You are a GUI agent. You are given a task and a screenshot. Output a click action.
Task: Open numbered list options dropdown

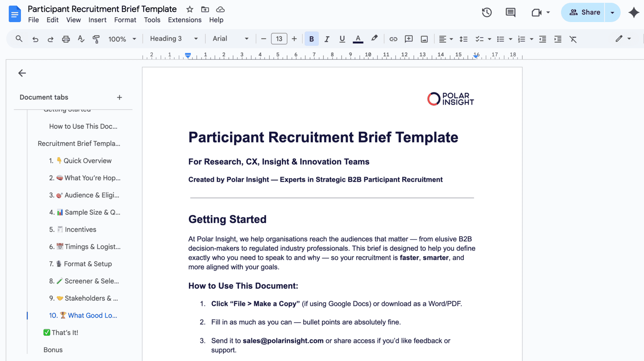pos(531,39)
